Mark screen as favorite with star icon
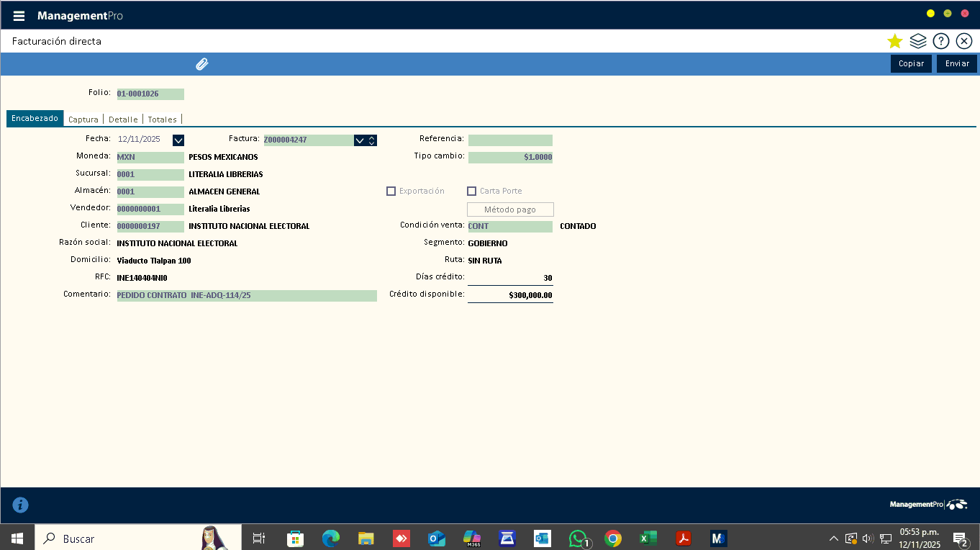Image resolution: width=980 pixels, height=550 pixels. click(894, 41)
